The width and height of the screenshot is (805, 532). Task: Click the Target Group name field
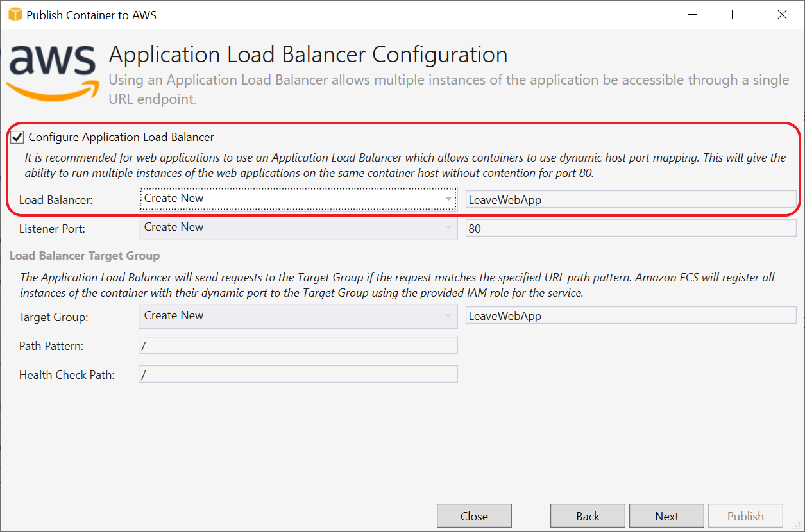point(631,315)
